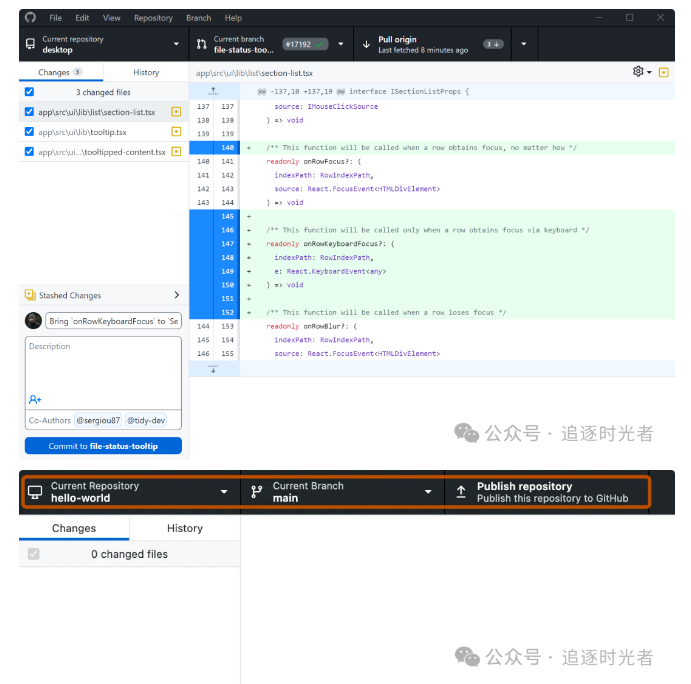Switch to the History tab in upper window
Viewport: 691px width, 684px height.
click(x=146, y=72)
